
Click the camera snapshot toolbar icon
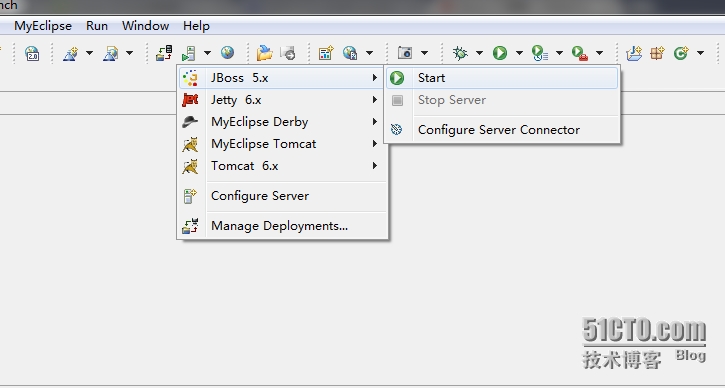pos(405,53)
